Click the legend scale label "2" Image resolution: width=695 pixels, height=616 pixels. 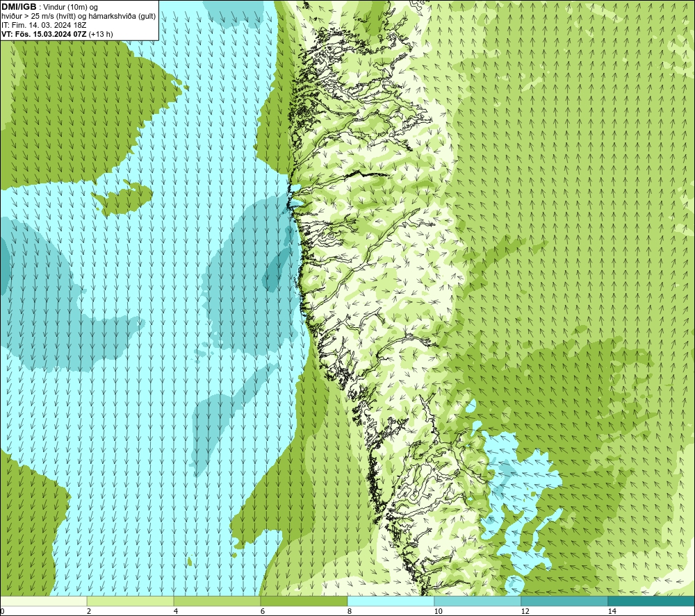pyautogui.click(x=89, y=612)
